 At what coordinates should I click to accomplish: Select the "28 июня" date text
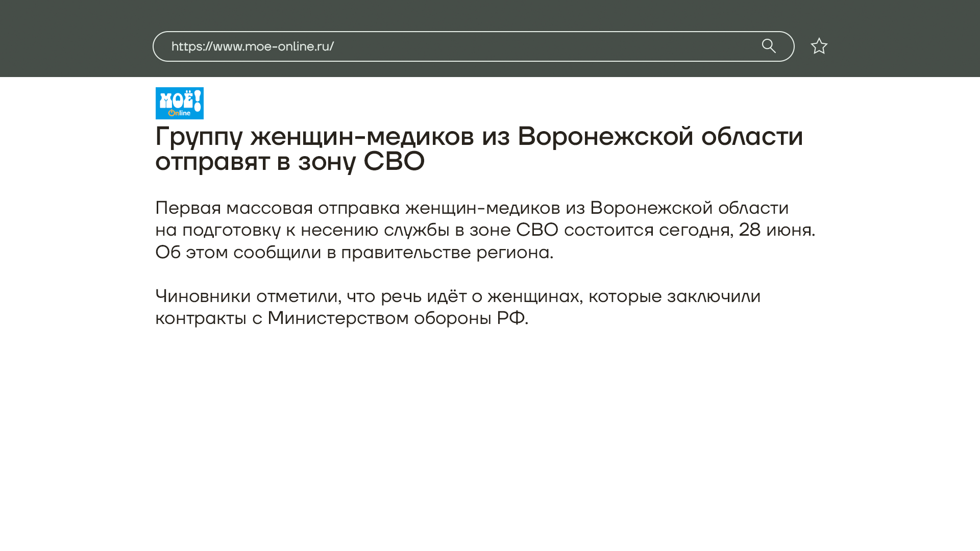click(x=775, y=230)
